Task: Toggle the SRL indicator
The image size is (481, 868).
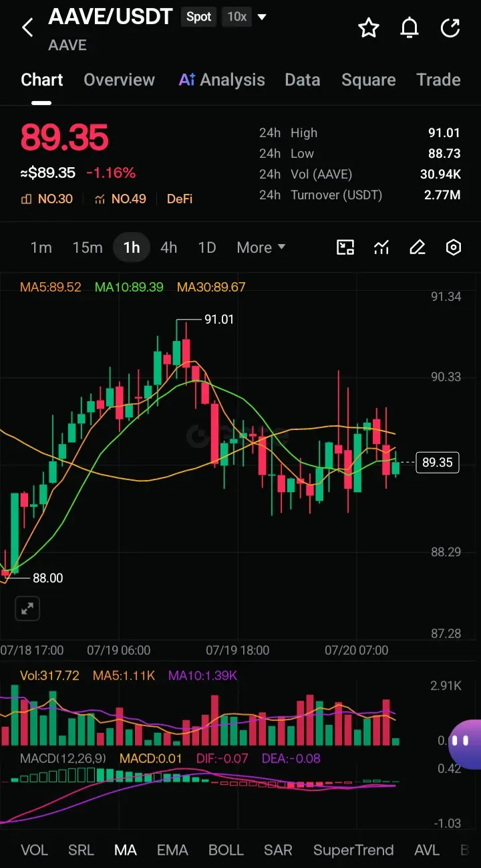Action: [x=81, y=850]
